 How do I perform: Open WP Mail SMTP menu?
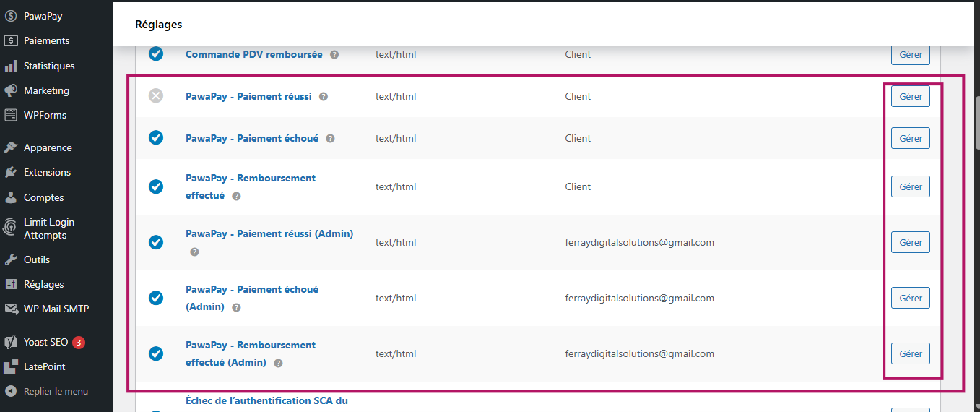coord(56,309)
